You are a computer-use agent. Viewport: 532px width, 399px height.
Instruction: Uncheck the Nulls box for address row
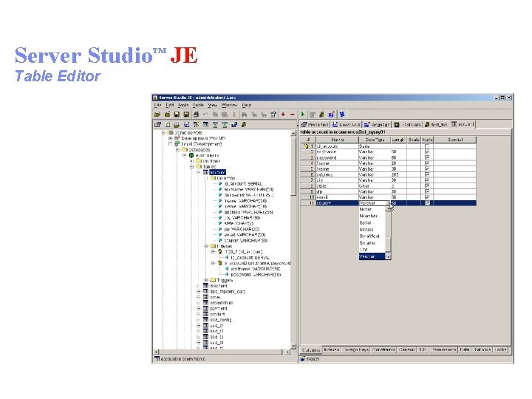(x=427, y=174)
